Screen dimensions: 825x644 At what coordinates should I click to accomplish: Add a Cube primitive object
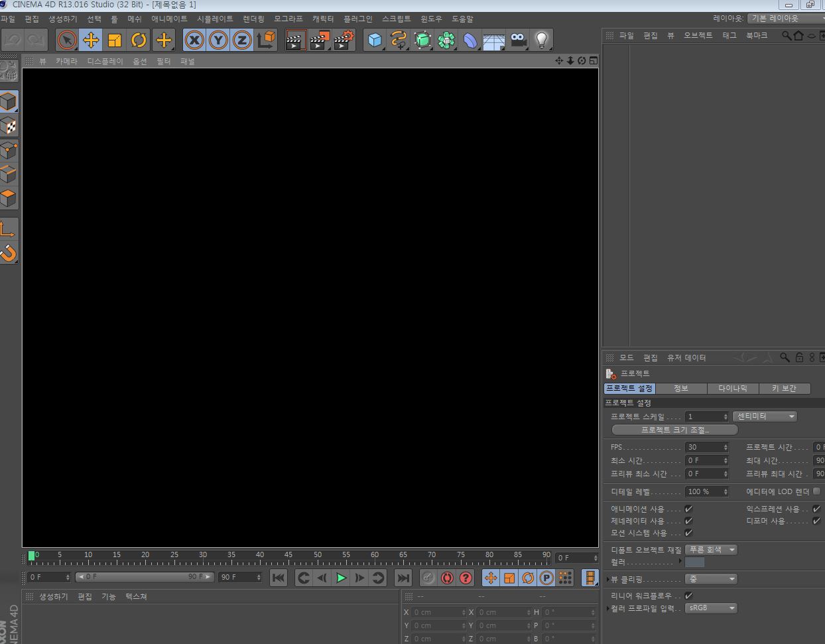tap(375, 40)
